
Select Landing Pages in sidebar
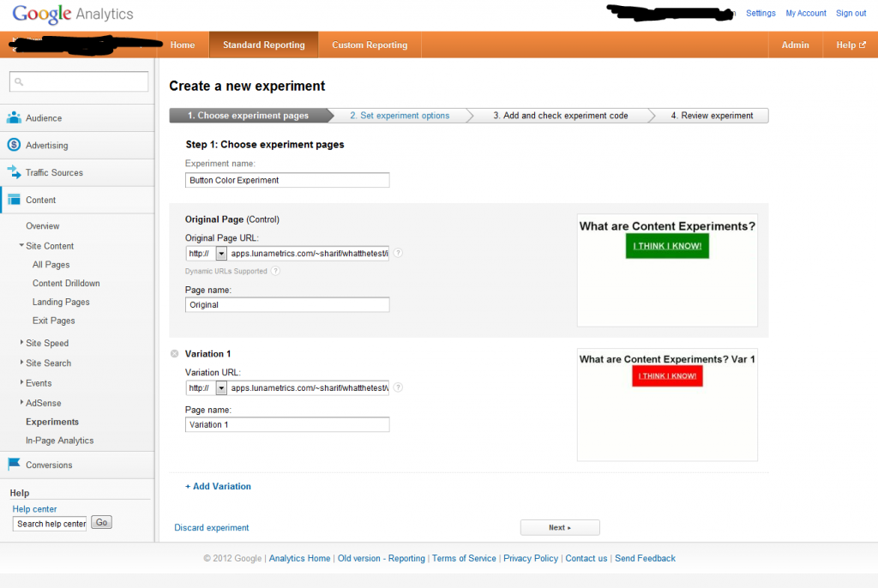(61, 302)
